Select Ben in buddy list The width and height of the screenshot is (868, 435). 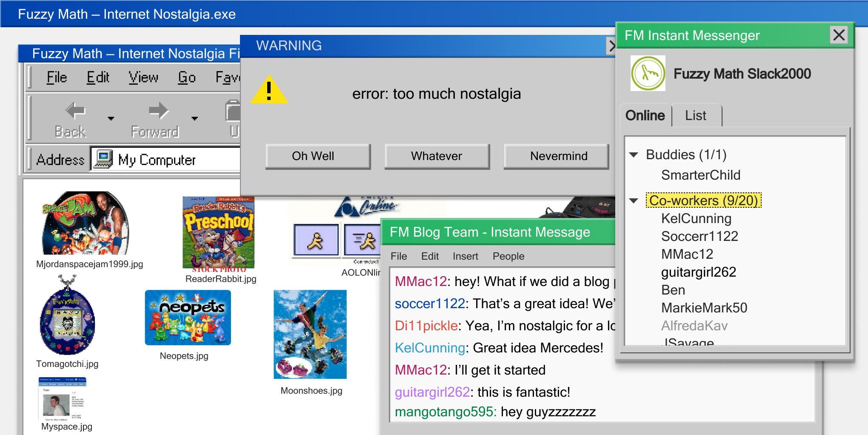(673, 290)
